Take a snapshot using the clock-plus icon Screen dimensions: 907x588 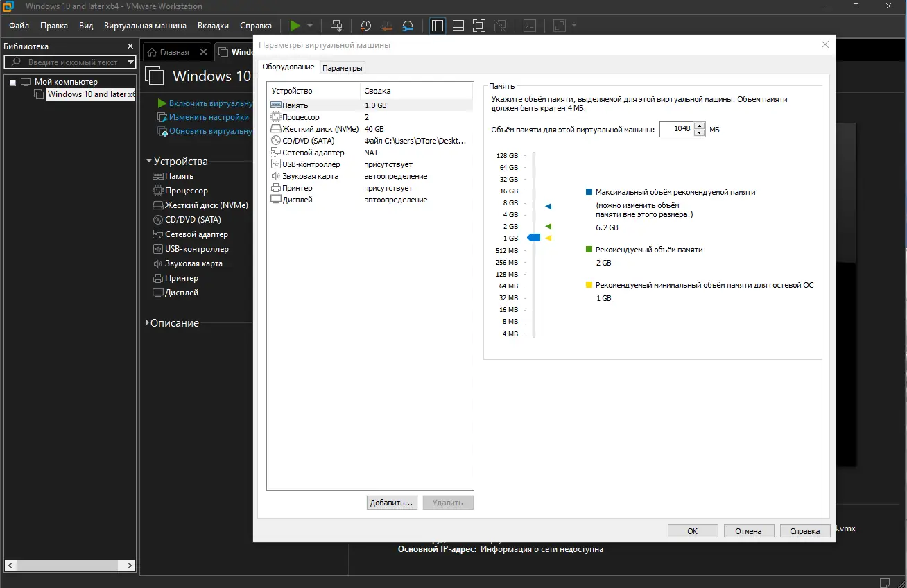365,26
